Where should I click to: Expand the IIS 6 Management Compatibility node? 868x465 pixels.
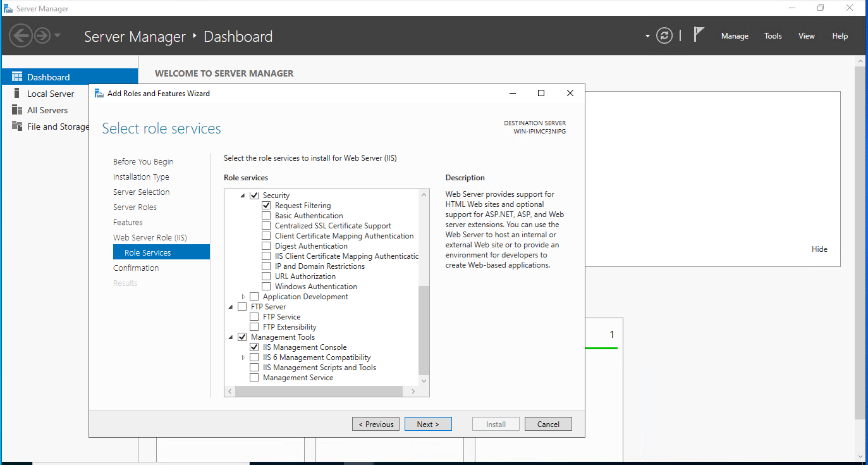pos(243,357)
